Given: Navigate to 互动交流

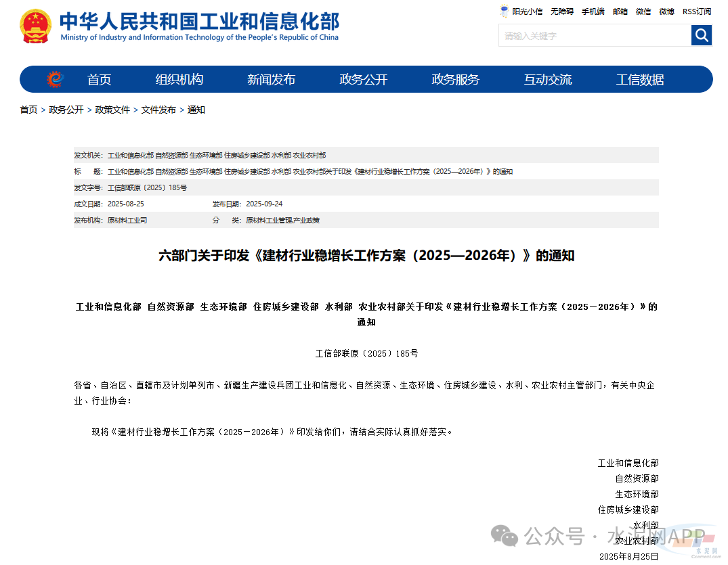Looking at the screenshot, I should pyautogui.click(x=547, y=79).
